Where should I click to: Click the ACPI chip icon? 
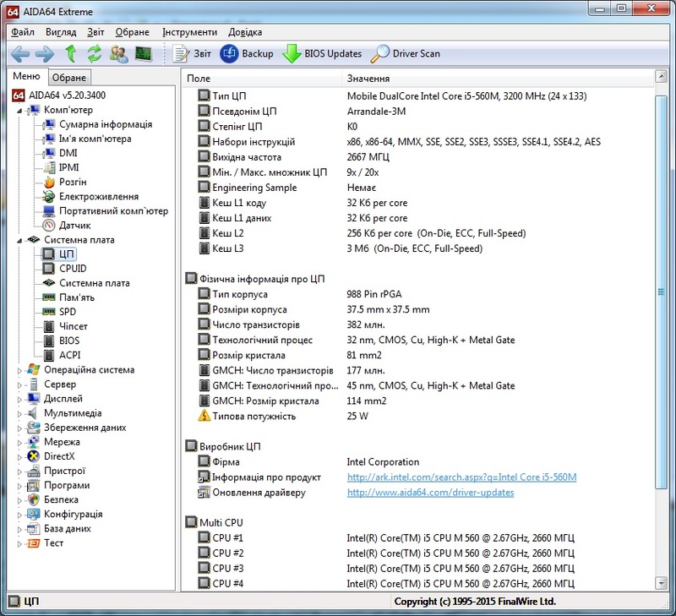click(x=49, y=355)
